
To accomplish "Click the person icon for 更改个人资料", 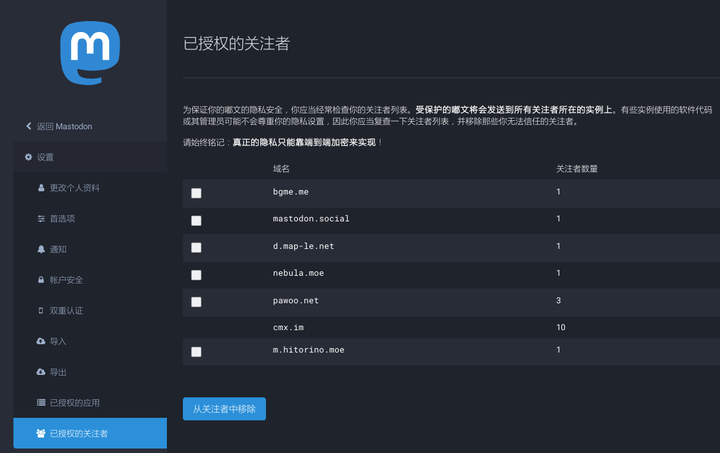I will point(41,188).
